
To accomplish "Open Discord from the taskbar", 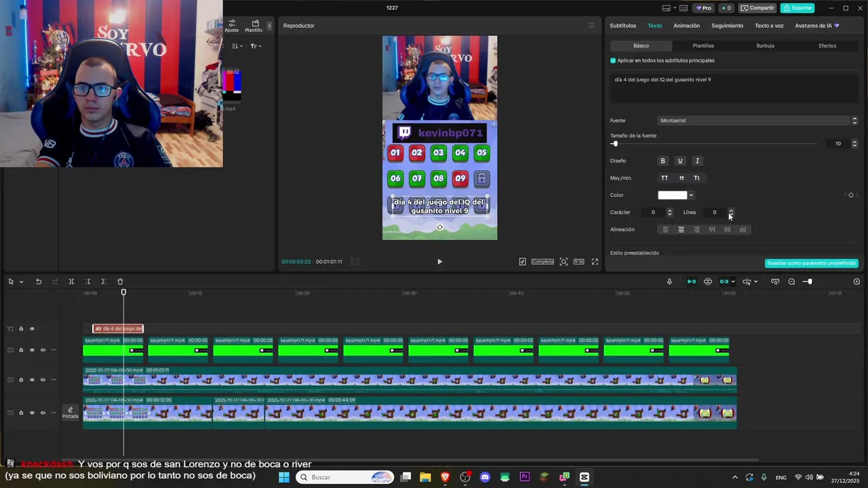I will [x=485, y=477].
